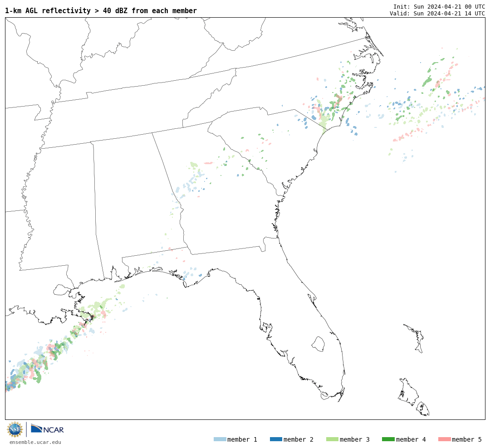Viewport: 490px width, 448px height.
Task: Select the 'member 3' legend label
Action: (x=355, y=439)
